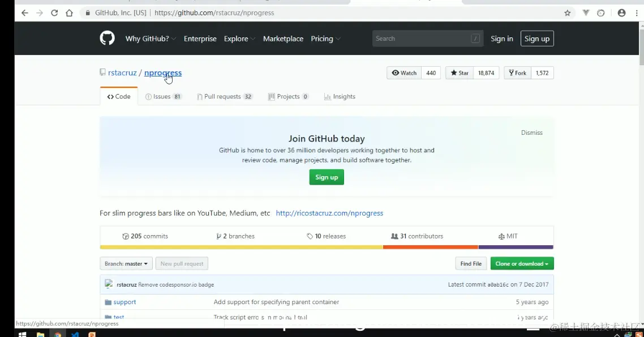The width and height of the screenshot is (644, 337).
Task: Click the browser profile avatar icon
Action: point(621,12)
